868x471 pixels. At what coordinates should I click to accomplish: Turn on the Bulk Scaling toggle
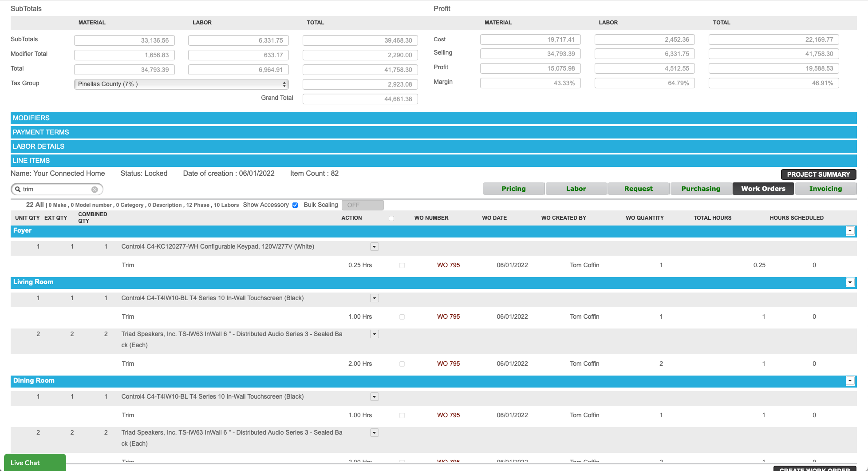[363, 205]
